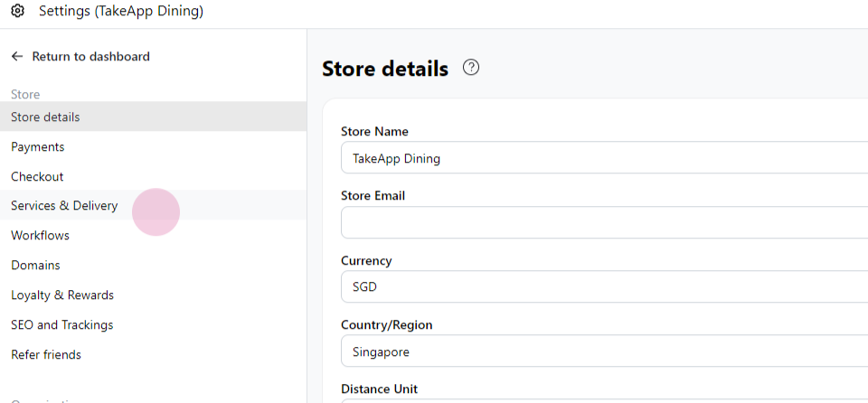868x403 pixels.
Task: Open the Refer friends page
Action: (x=154, y=355)
